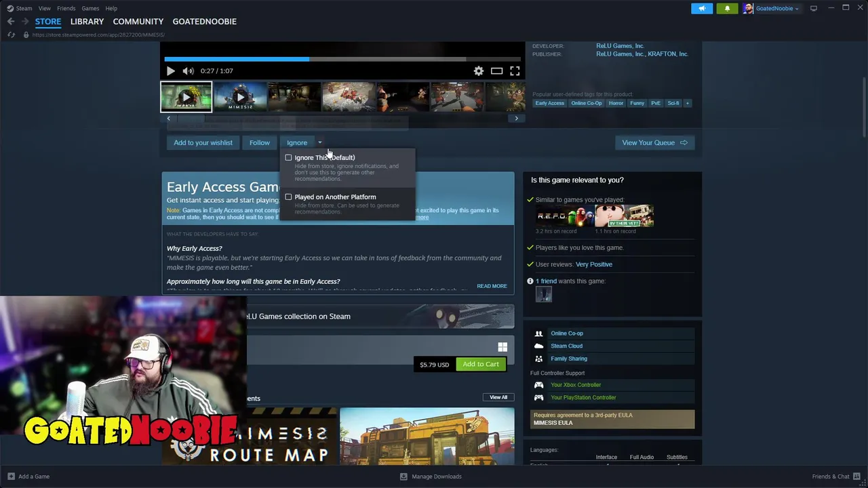Screen dimensions: 868x488
Task: Follow this game
Action: [x=259, y=142]
